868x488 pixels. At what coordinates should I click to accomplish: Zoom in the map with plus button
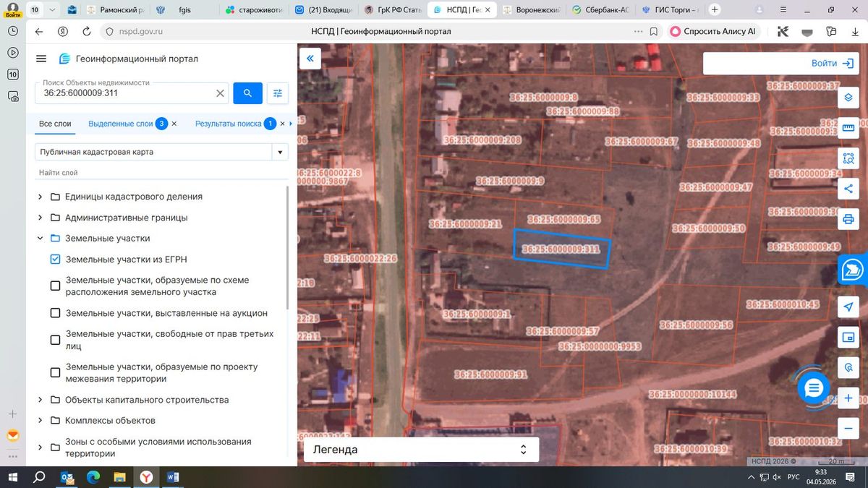pos(849,398)
